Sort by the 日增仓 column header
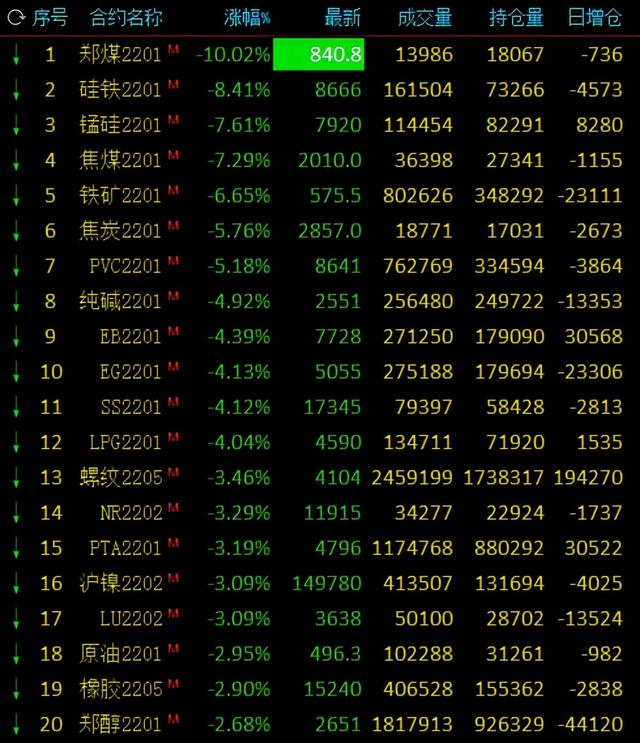 (595, 18)
